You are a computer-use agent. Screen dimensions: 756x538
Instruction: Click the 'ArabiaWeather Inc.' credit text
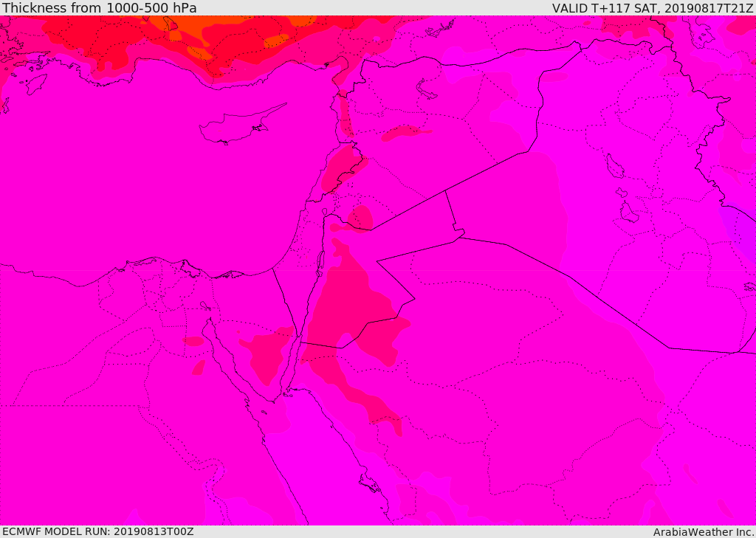(x=704, y=532)
